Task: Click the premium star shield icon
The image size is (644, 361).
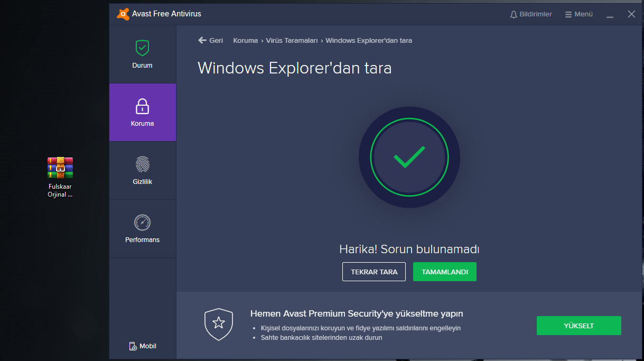Action: pos(219,324)
